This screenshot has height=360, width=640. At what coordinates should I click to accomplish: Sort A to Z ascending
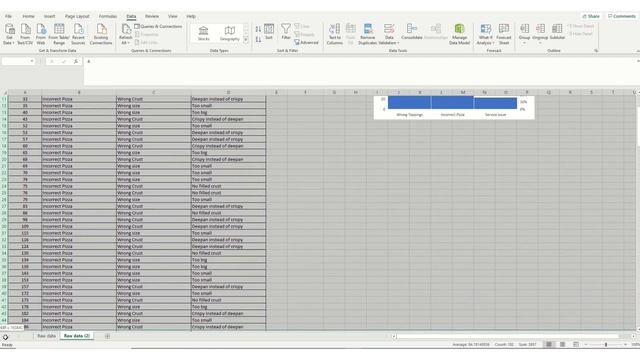click(258, 29)
